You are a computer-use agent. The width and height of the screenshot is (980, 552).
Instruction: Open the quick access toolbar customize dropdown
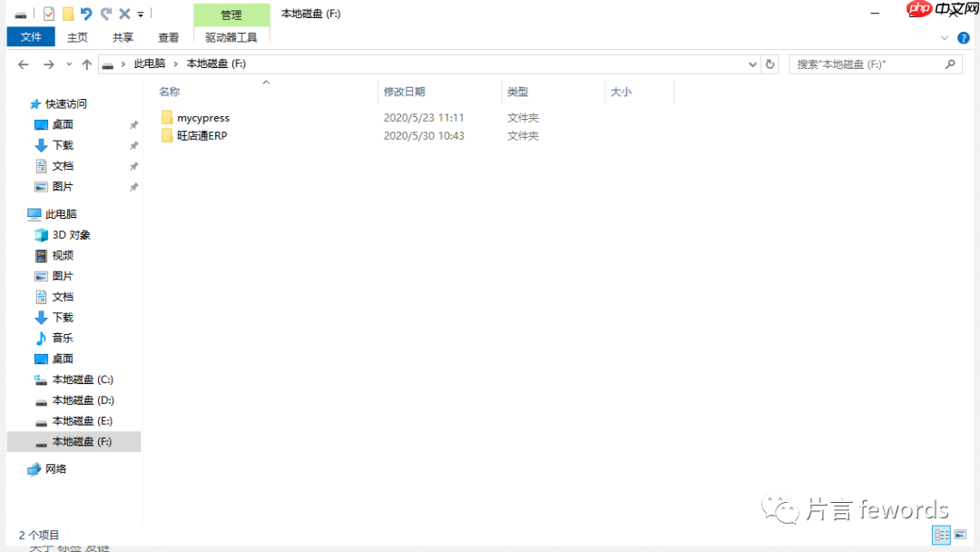click(141, 15)
